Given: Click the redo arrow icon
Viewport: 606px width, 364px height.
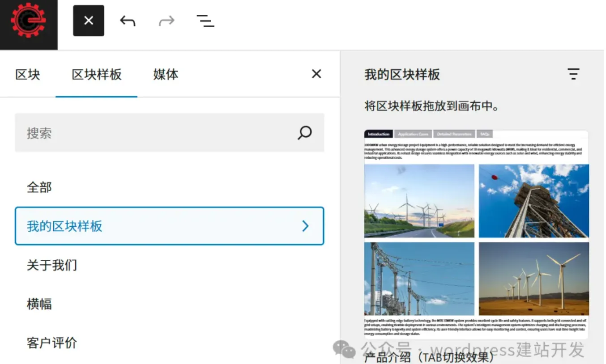Looking at the screenshot, I should tap(166, 20).
